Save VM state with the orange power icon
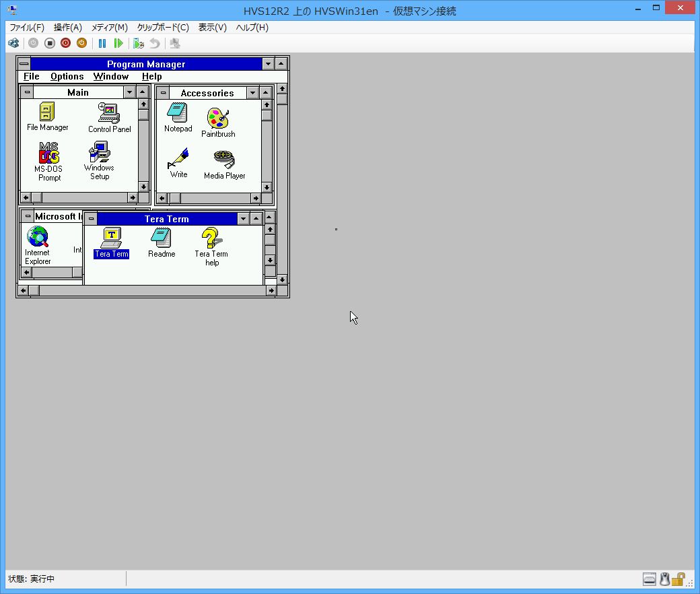The image size is (700, 594). (81, 43)
